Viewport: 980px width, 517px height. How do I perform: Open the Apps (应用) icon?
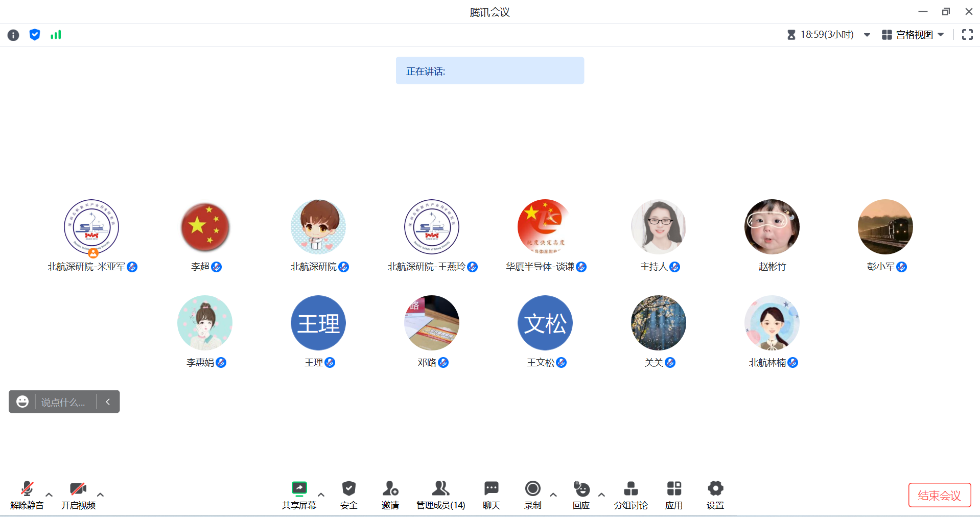674,495
